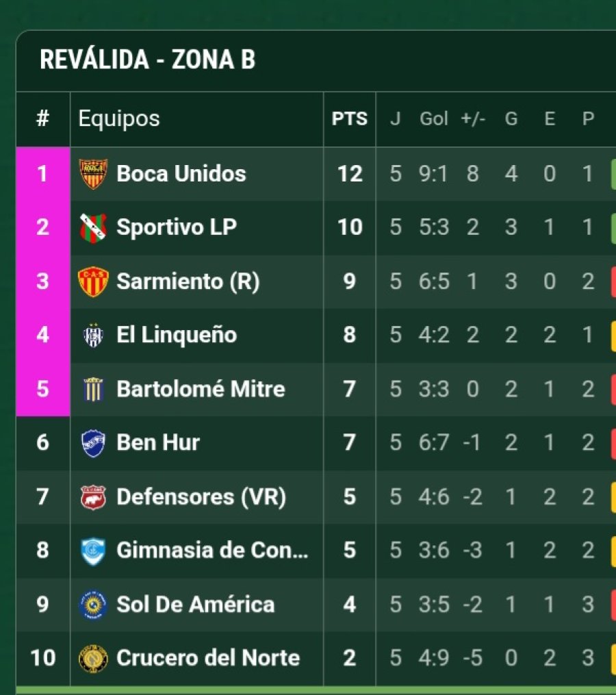Open the Crucero del Norte team link
The image size is (616, 695).
pyautogui.click(x=208, y=658)
